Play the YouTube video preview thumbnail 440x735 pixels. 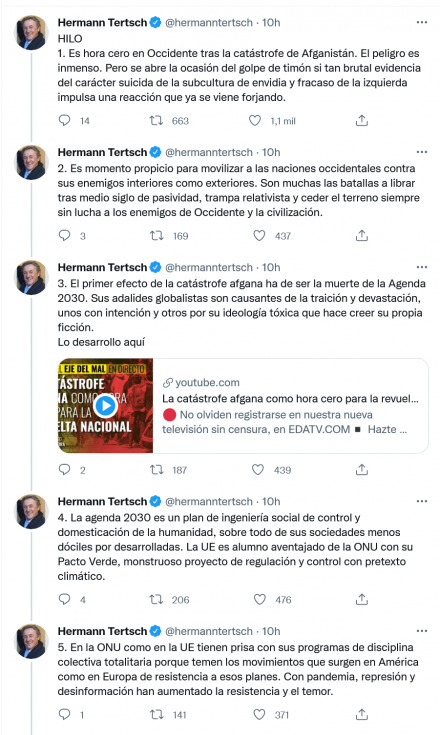pyautogui.click(x=105, y=406)
